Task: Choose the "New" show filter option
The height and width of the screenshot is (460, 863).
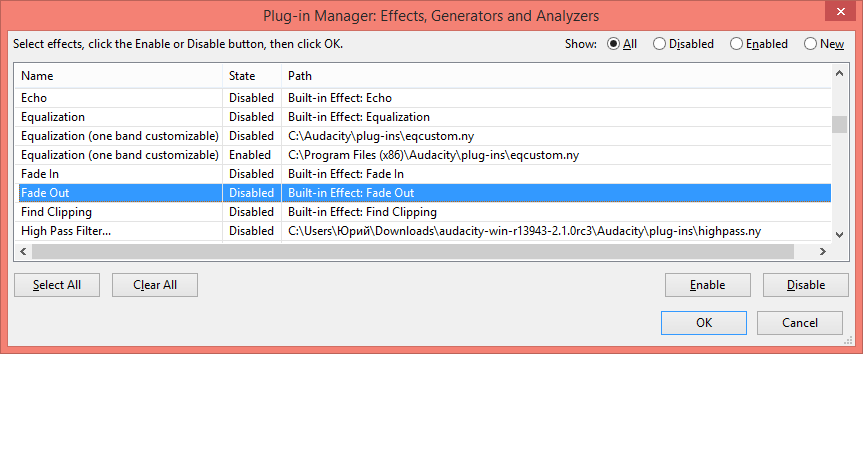Action: pyautogui.click(x=810, y=44)
